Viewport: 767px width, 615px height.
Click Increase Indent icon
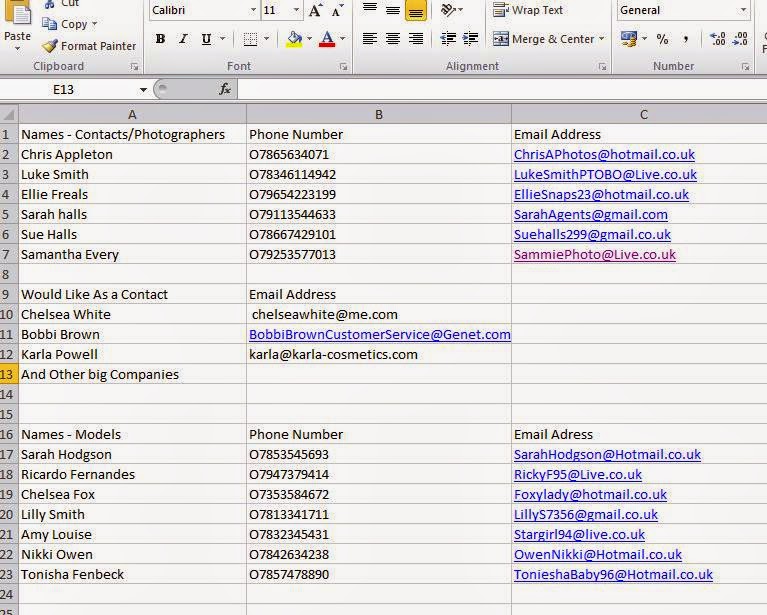coord(471,39)
